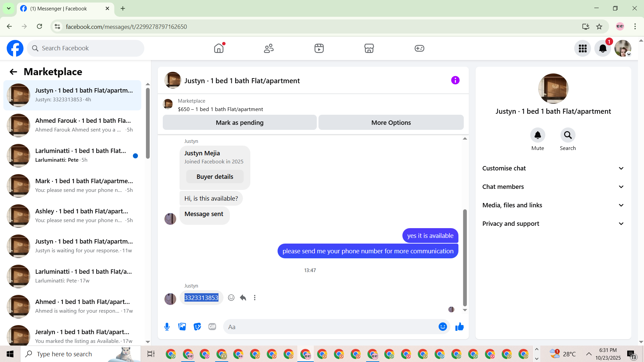Open Justyn's avatar in the right panel
Viewport: 644px width, 362px height.
tap(553, 89)
